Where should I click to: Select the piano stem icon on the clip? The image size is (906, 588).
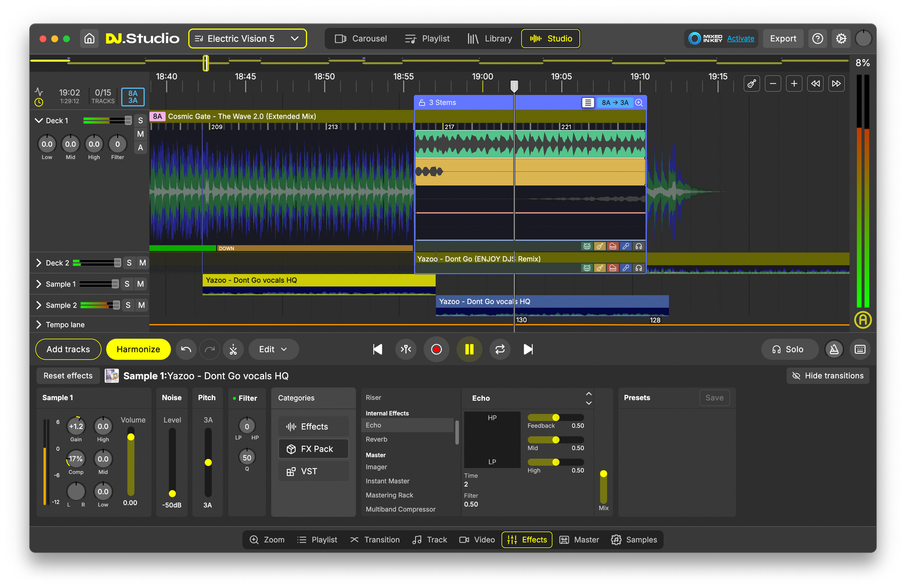[x=613, y=246]
